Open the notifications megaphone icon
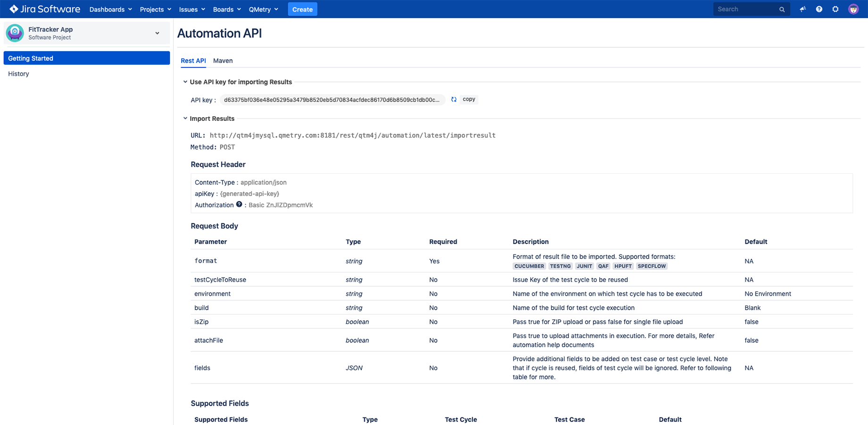 (802, 9)
